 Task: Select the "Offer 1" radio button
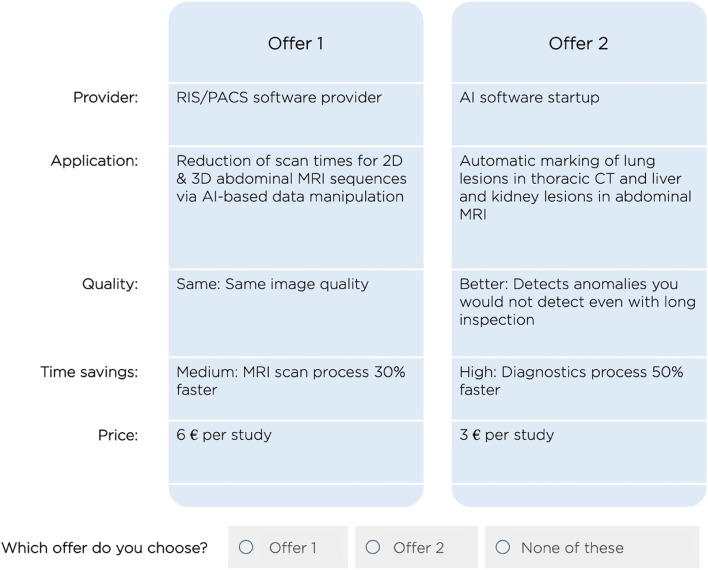(x=247, y=547)
